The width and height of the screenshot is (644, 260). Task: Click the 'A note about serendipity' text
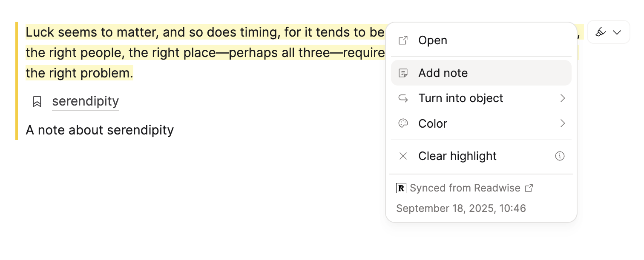100,130
